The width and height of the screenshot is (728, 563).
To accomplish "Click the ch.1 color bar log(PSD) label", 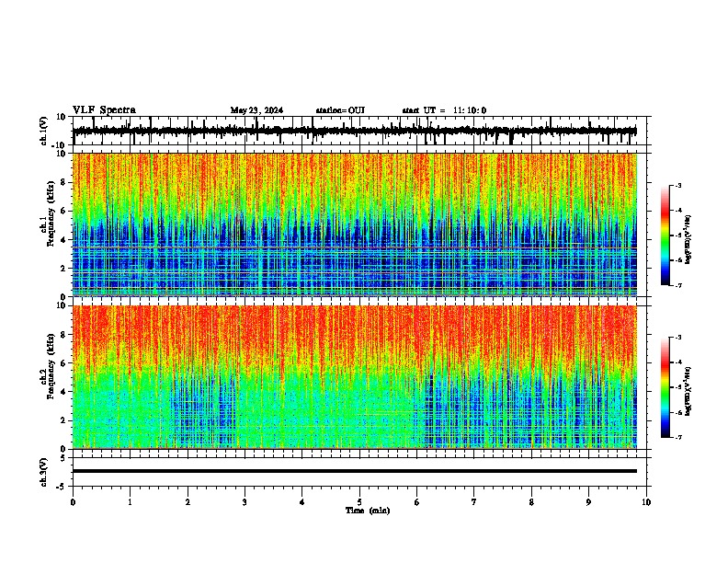I will (x=688, y=240).
